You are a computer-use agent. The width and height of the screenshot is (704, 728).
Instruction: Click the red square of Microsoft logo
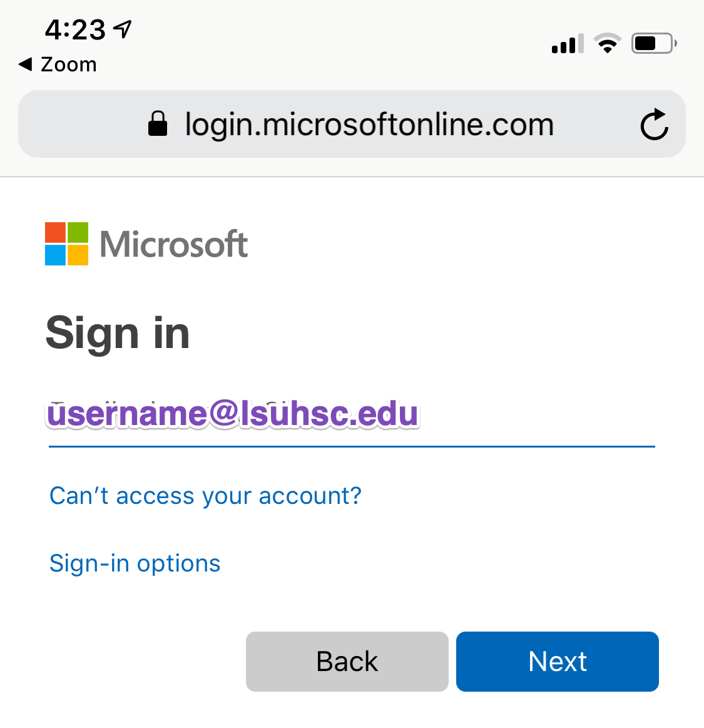(55, 232)
